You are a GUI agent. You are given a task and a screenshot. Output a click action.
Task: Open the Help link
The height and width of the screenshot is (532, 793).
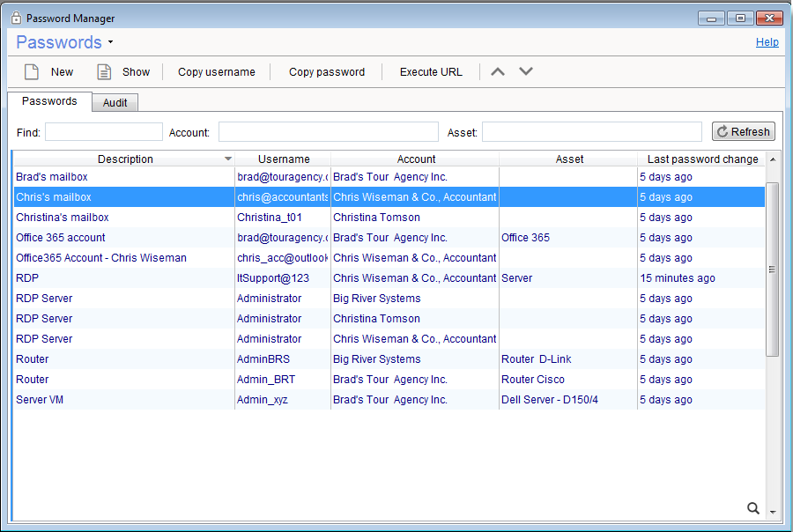click(767, 42)
